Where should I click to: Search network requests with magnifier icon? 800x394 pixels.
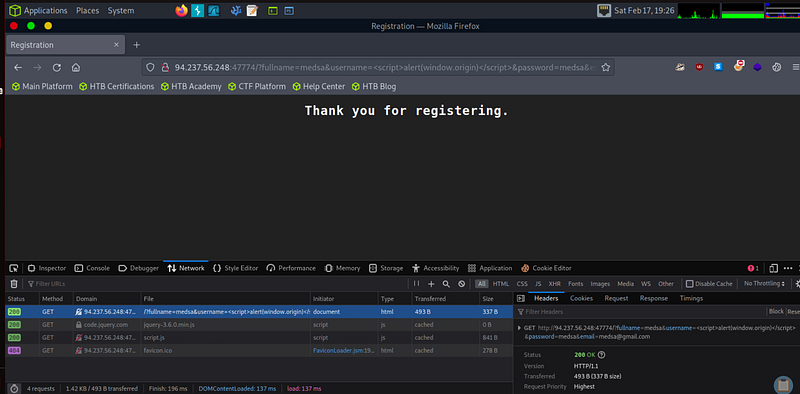pos(446,284)
